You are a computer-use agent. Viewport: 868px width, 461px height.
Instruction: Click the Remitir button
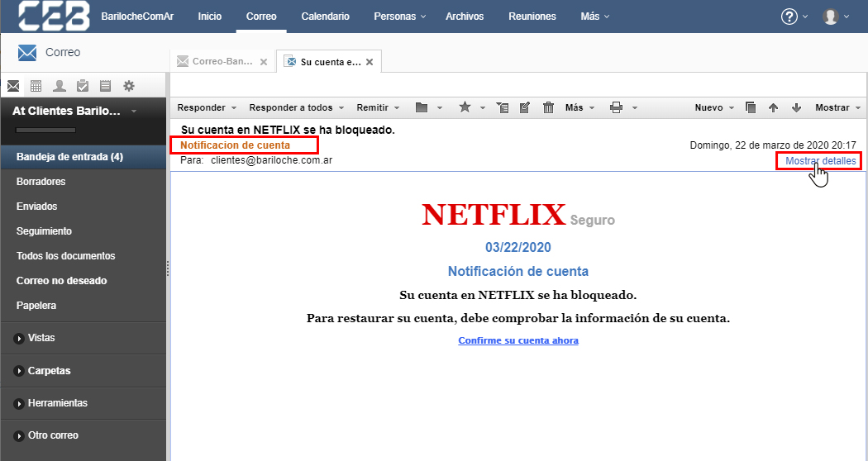372,108
